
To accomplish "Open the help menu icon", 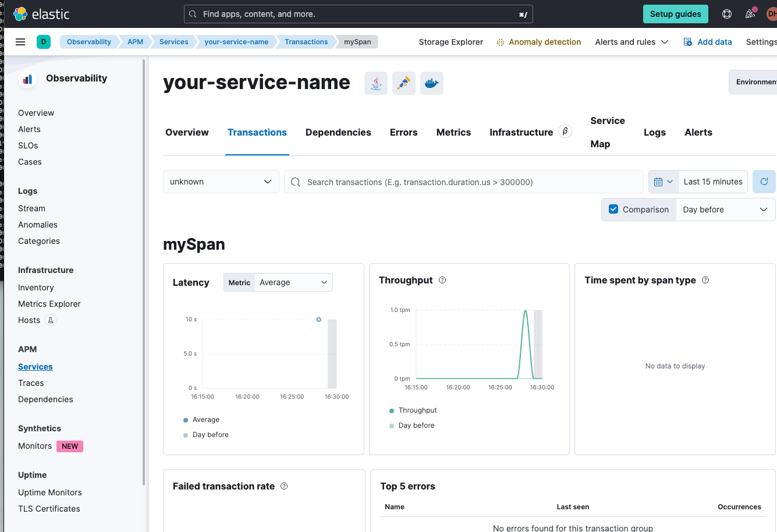I will coord(727,14).
